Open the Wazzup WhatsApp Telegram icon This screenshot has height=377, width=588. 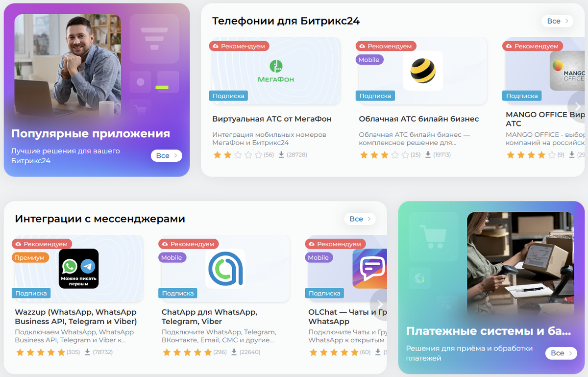pyautogui.click(x=79, y=269)
